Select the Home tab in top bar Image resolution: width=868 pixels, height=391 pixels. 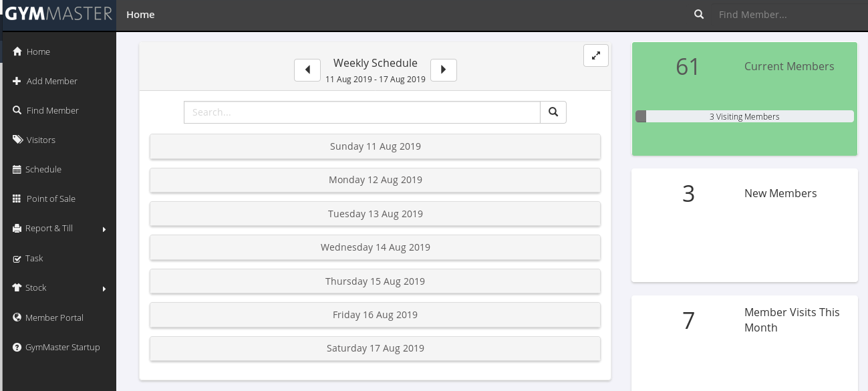pos(140,15)
